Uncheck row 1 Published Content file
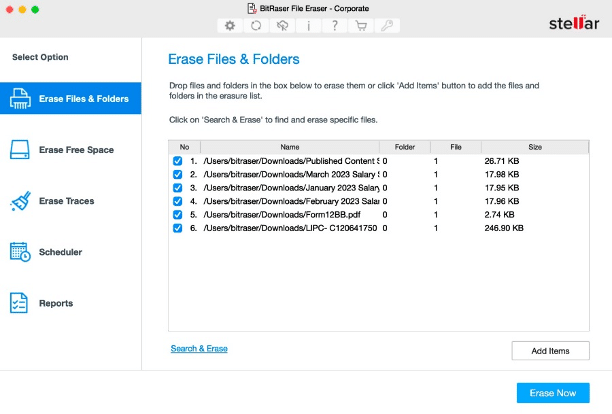 pos(177,161)
